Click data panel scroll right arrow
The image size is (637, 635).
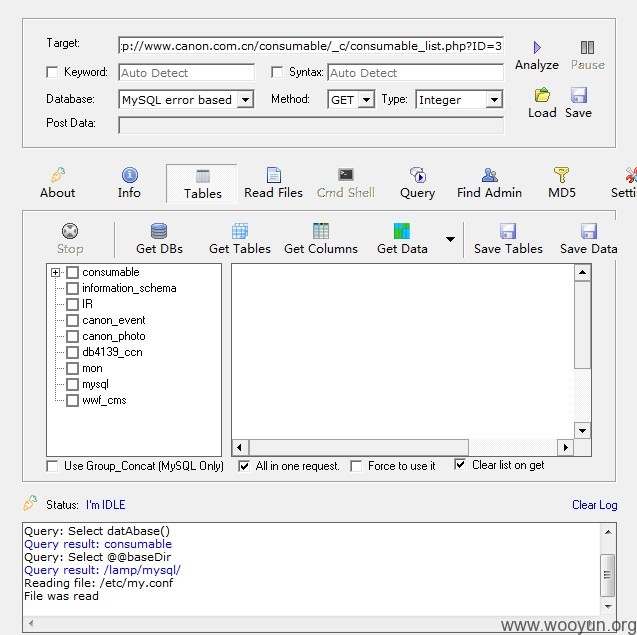tap(566, 448)
